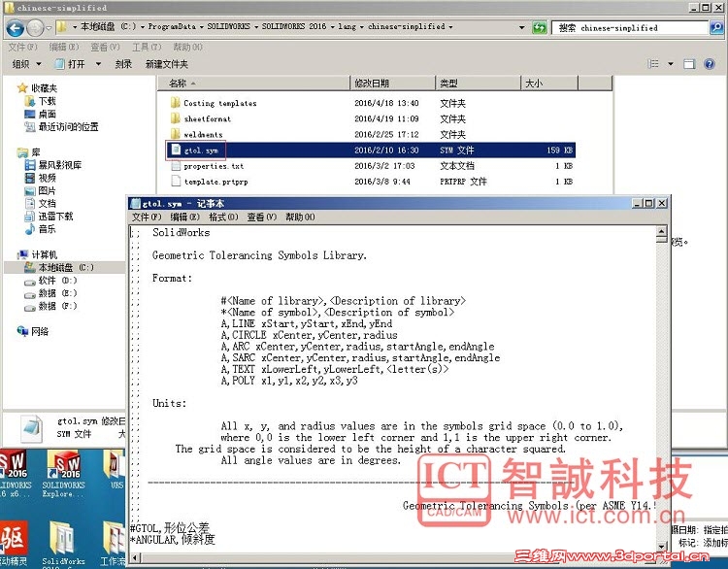Sort by the 类型 column header
Image resolution: width=728 pixels, height=569 pixels.
pyautogui.click(x=479, y=84)
